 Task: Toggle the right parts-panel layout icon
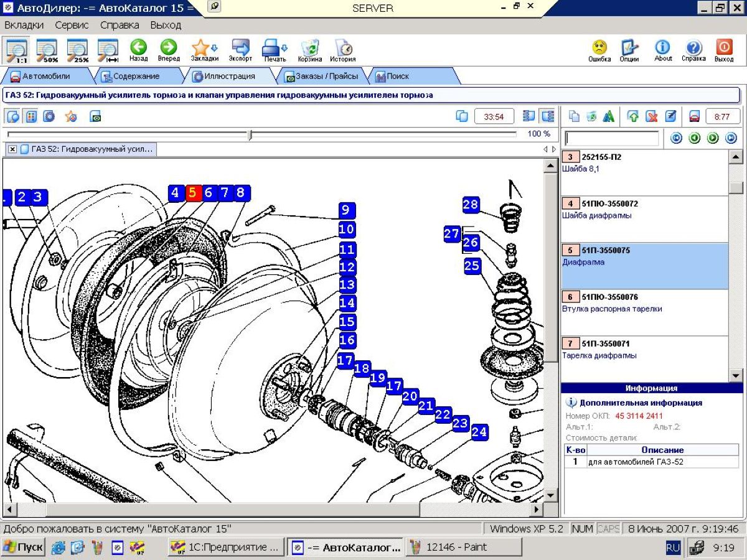click(x=547, y=116)
